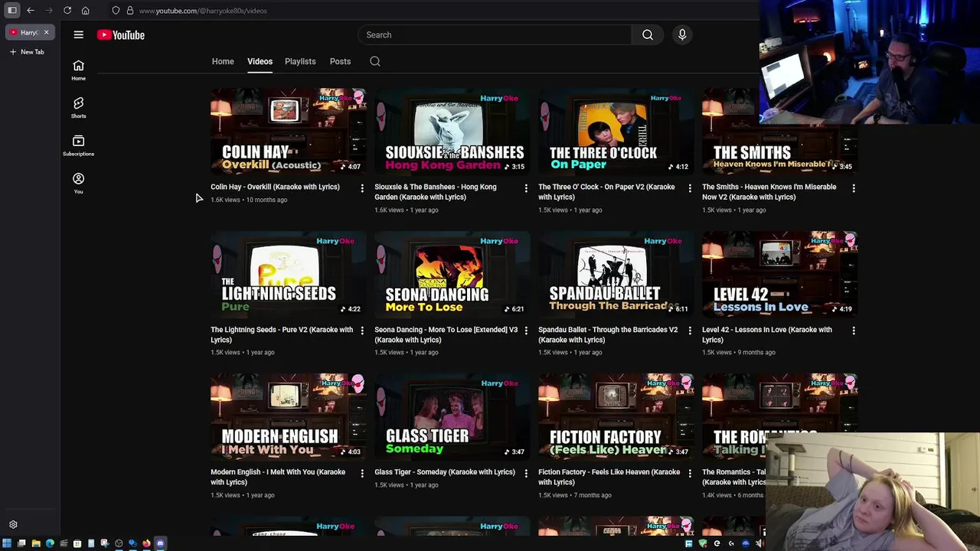Screen dimensions: 980x551
Task: Play the Glass Tiger Someday thumbnail
Action: pos(452,417)
